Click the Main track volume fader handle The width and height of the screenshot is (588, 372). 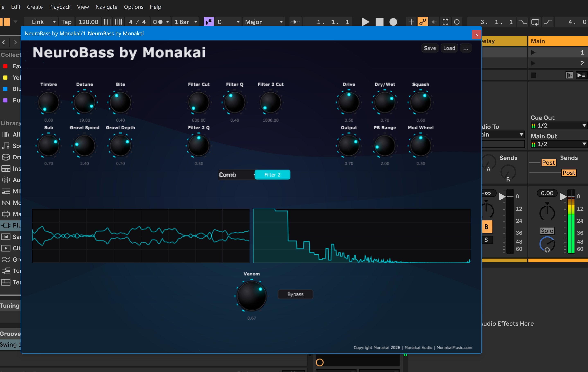tap(563, 196)
